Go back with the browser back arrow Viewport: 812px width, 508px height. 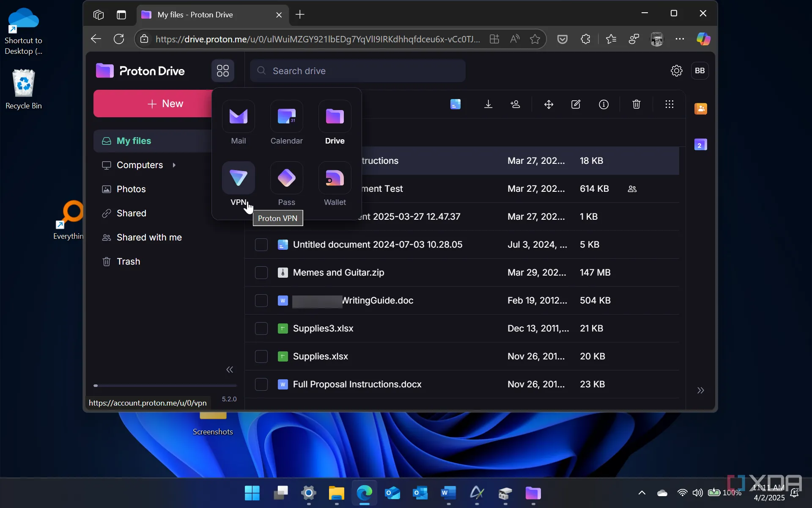[x=96, y=39]
